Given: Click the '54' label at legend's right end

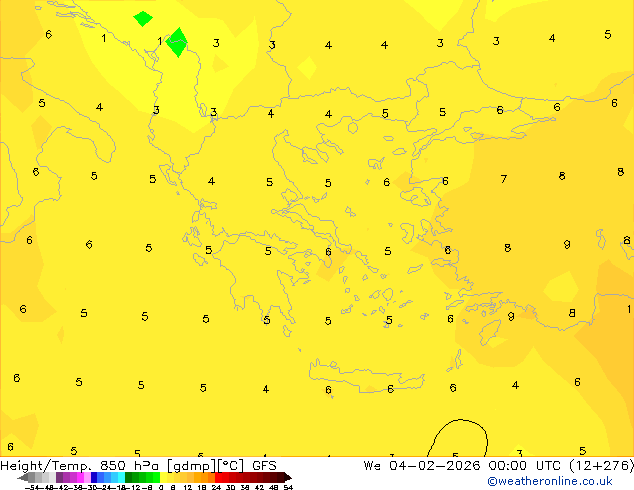Looking at the screenshot, I should coord(288,487).
